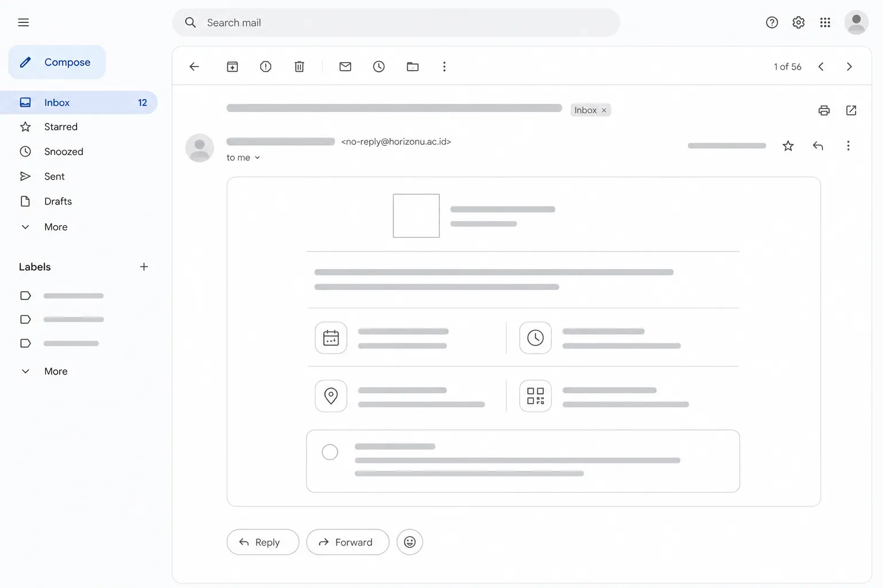Screen dimensions: 882x588
Task: Open email in new window icon
Action: point(851,110)
